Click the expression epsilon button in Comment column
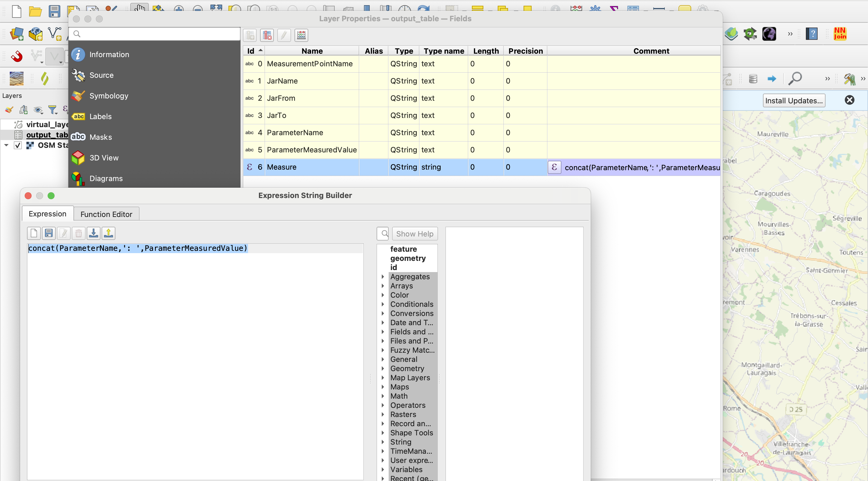 554,167
